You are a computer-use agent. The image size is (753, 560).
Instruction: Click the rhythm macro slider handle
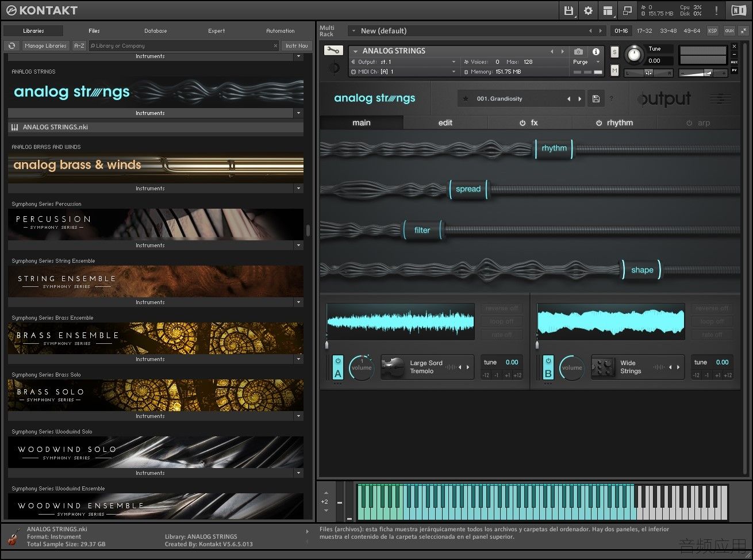554,148
